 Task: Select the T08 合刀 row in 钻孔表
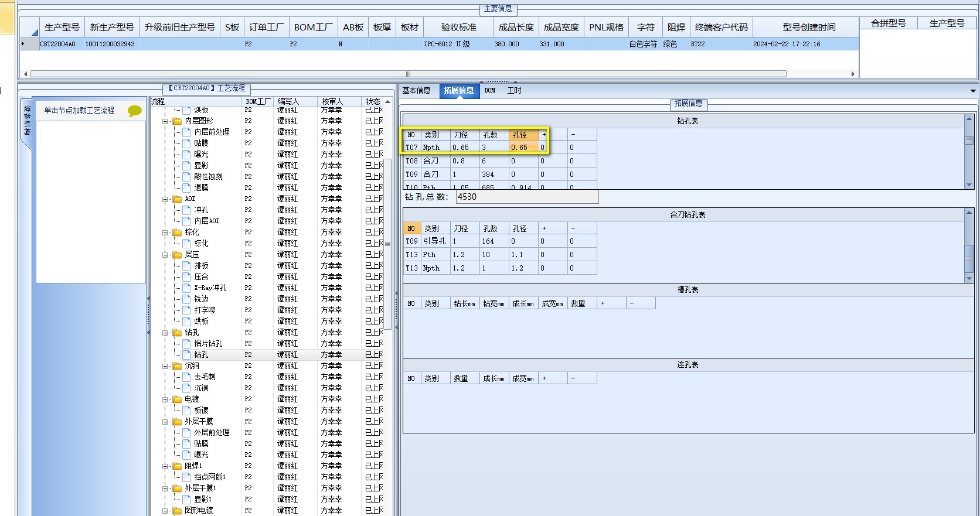pos(500,161)
